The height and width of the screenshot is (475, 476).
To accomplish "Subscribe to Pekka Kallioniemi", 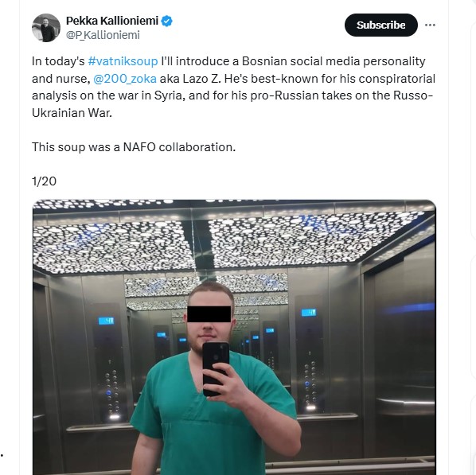I will (381, 25).
